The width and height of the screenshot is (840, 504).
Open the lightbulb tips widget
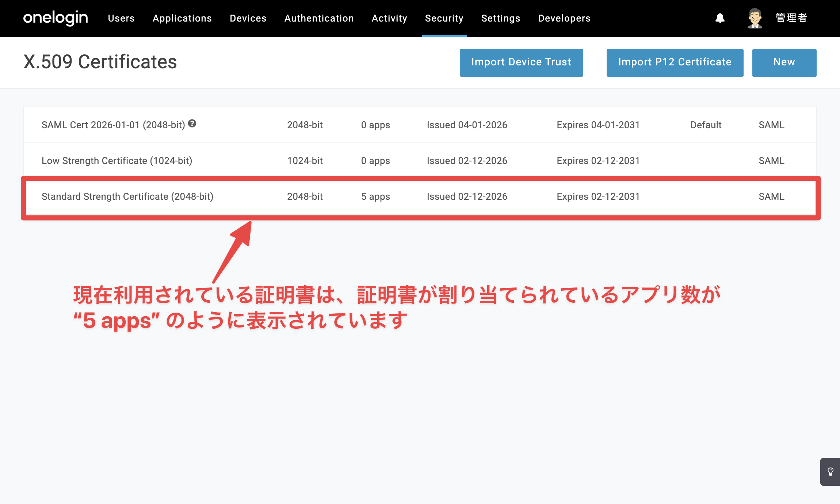tap(830, 472)
